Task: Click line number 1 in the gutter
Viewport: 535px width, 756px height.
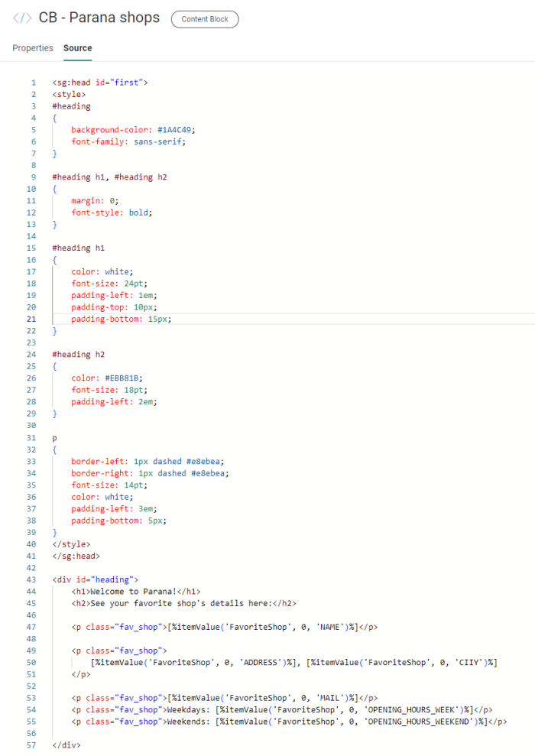Action: pyautogui.click(x=33, y=83)
